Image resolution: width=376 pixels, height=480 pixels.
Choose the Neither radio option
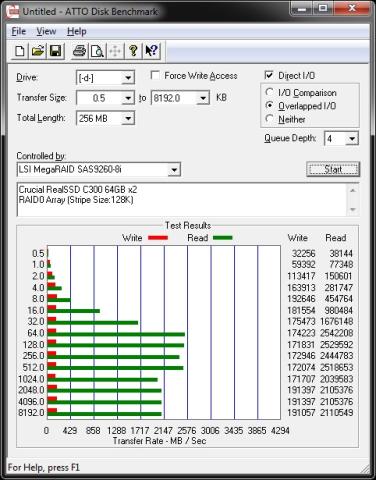pyautogui.click(x=269, y=119)
